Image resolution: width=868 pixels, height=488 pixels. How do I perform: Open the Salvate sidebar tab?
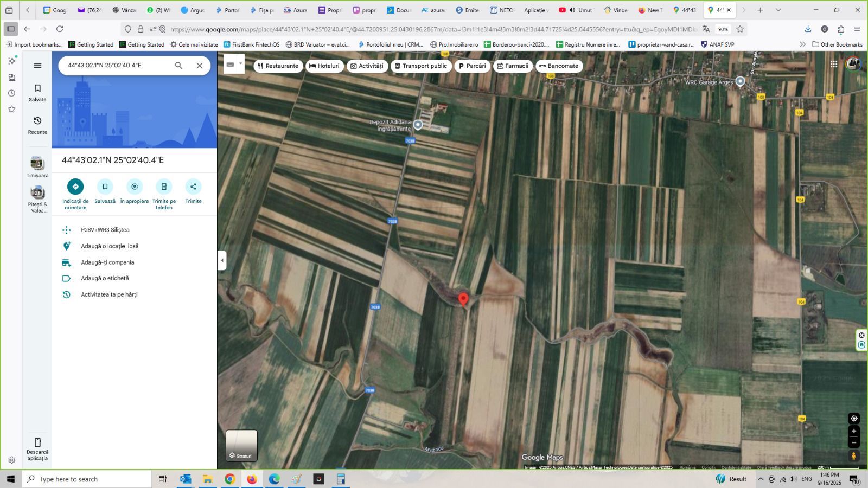pos(37,92)
